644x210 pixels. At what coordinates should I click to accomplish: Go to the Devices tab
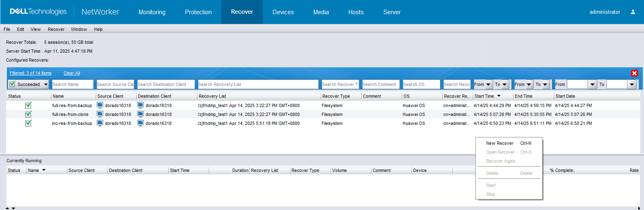[283, 12]
